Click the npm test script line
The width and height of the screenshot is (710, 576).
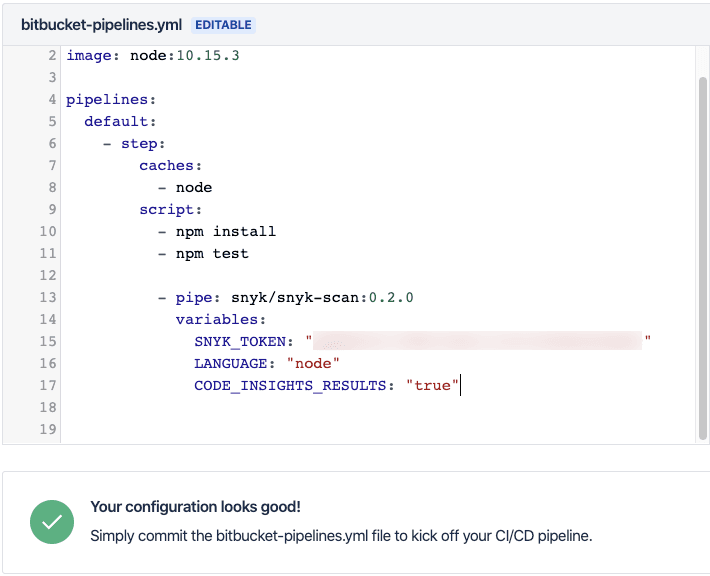point(203,254)
